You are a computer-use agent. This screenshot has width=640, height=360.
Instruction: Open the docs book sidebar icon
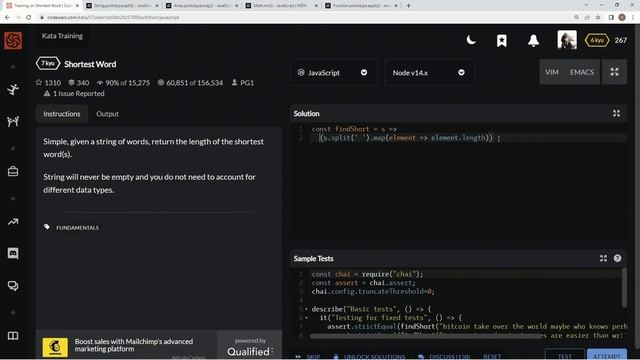[13, 336]
